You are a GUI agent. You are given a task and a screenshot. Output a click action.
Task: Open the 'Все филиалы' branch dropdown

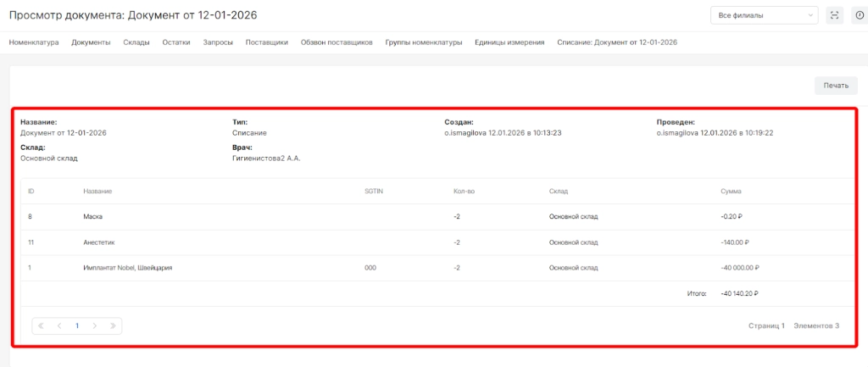(x=764, y=15)
